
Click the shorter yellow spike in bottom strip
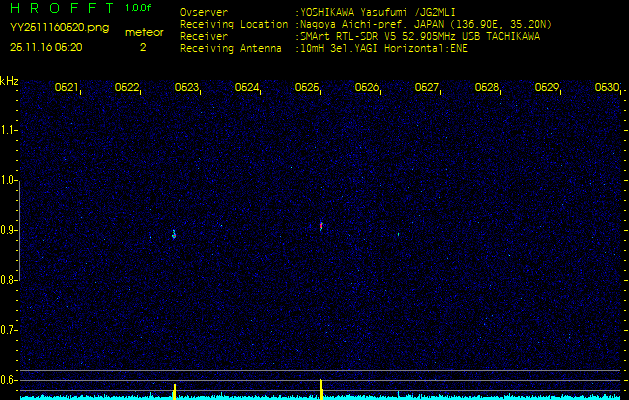click(175, 390)
